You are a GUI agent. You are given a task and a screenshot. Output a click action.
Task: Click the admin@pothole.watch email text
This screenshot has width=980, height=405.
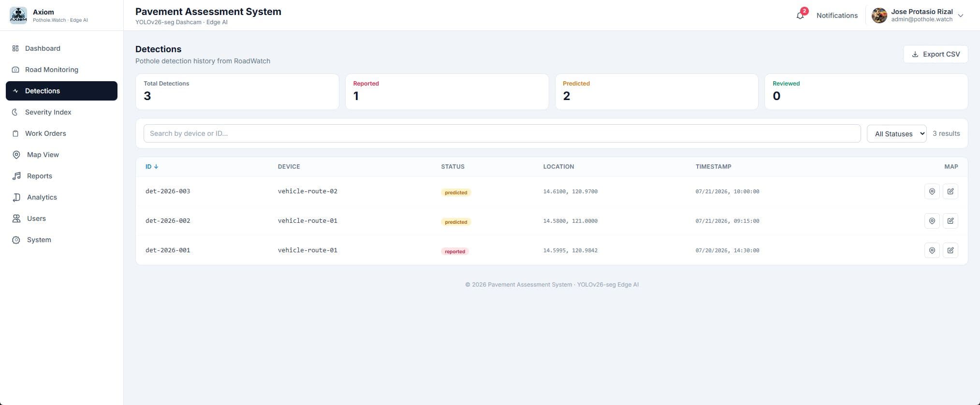pos(921,20)
